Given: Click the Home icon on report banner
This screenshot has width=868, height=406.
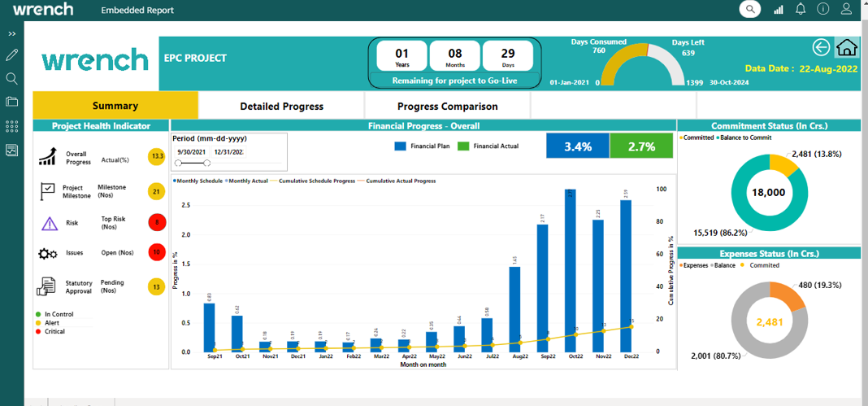Looking at the screenshot, I should tap(846, 47).
